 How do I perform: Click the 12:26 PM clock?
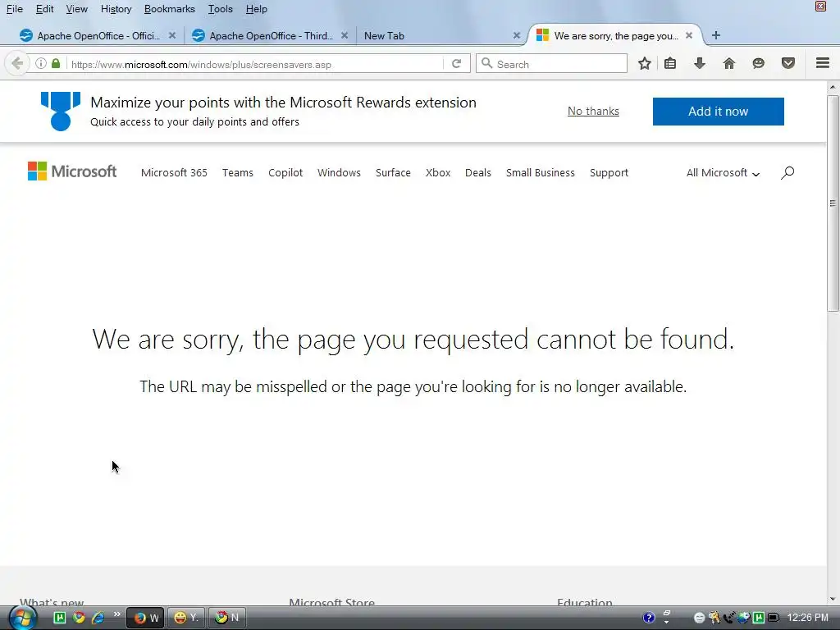[807, 618]
